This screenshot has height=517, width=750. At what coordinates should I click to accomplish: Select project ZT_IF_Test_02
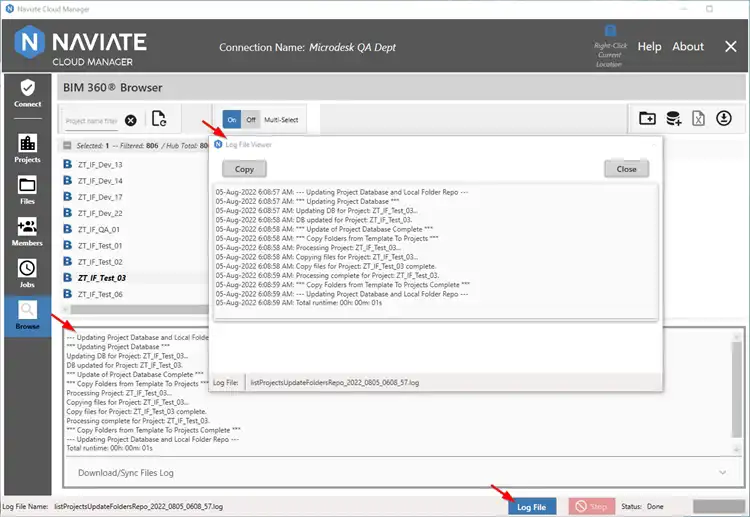coord(100,262)
